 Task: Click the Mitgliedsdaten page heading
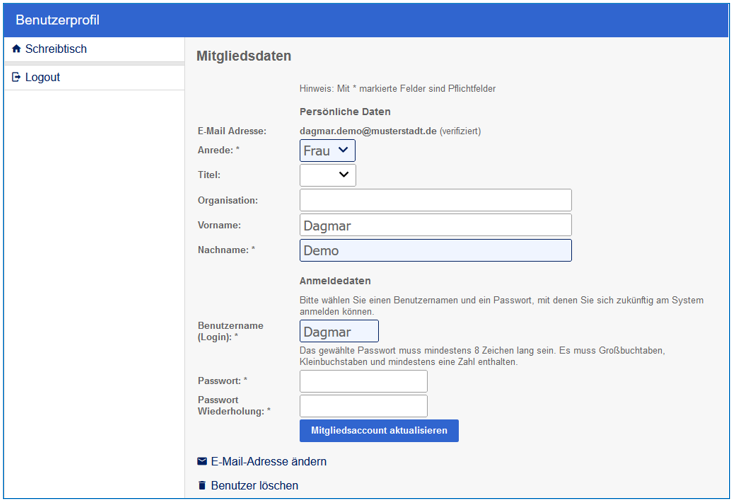tap(243, 57)
